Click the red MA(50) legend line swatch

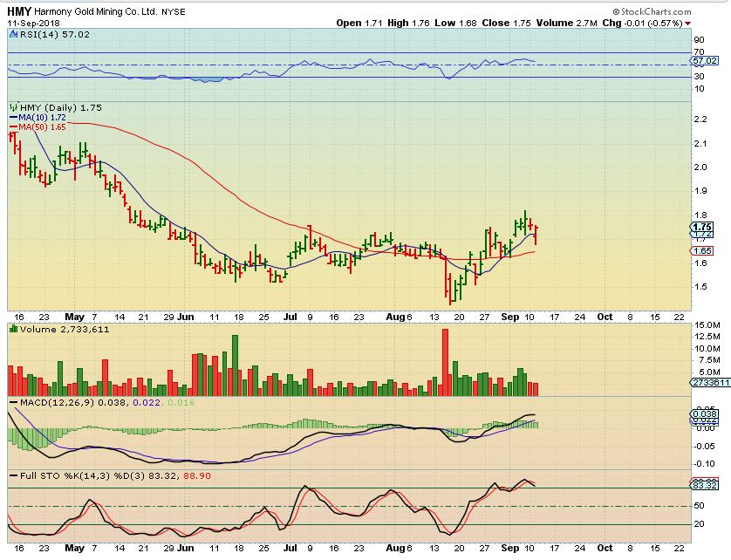pos(12,127)
